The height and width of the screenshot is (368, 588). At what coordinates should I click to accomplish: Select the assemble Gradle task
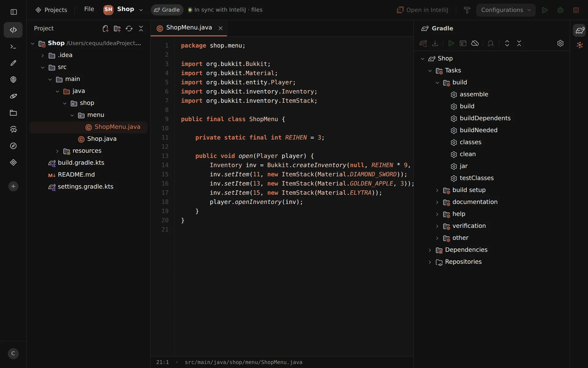tap(474, 94)
